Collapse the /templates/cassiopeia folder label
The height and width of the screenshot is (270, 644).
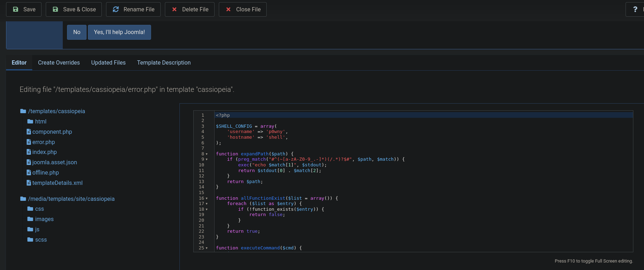click(x=57, y=111)
